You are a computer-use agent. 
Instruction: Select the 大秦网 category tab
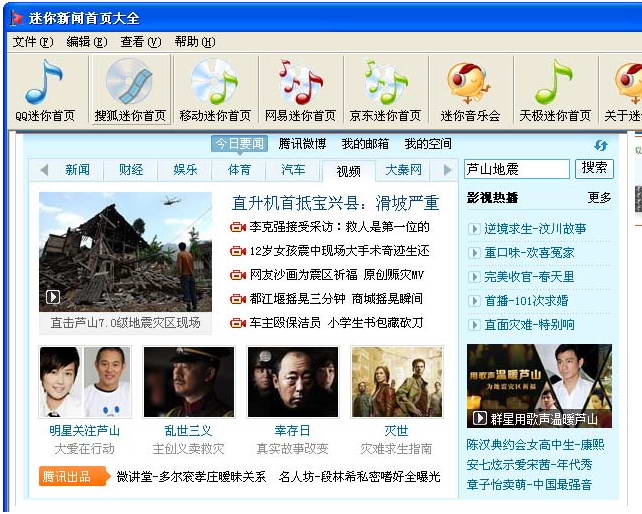point(403,170)
